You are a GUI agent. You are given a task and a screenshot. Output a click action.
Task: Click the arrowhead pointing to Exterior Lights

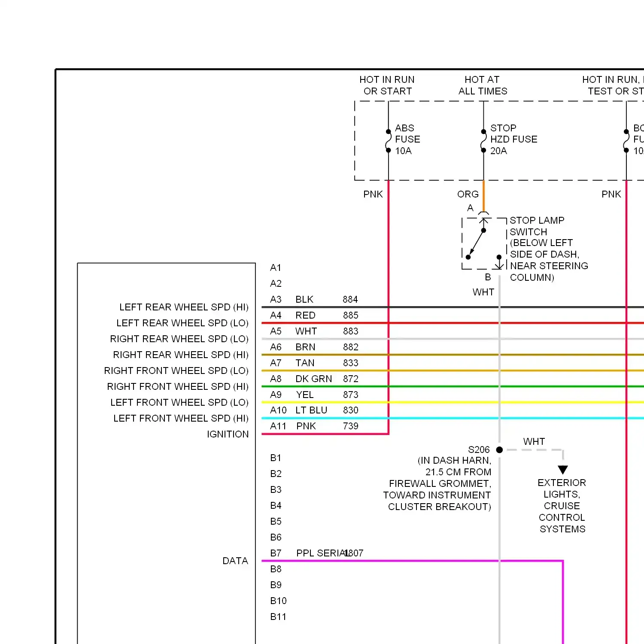(563, 469)
